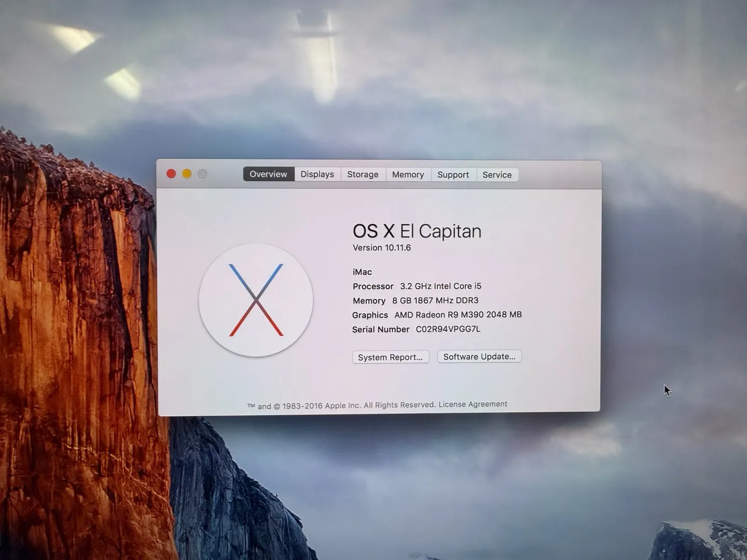Click the OS X El Capitan logo
Screen dimensions: 747x560
tap(256, 300)
